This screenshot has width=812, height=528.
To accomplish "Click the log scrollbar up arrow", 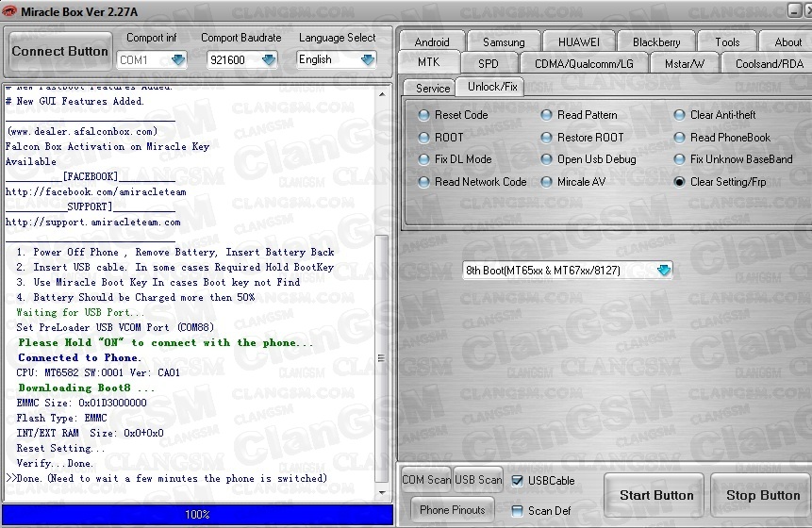I will [x=382, y=94].
